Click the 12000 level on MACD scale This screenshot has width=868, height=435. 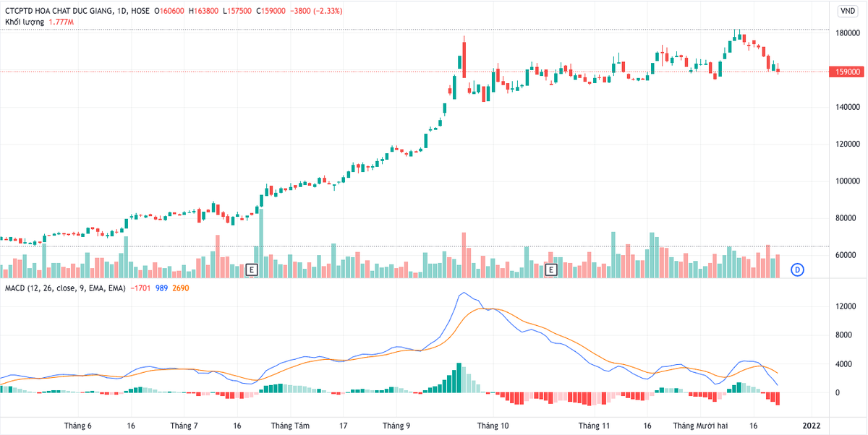[x=847, y=306]
